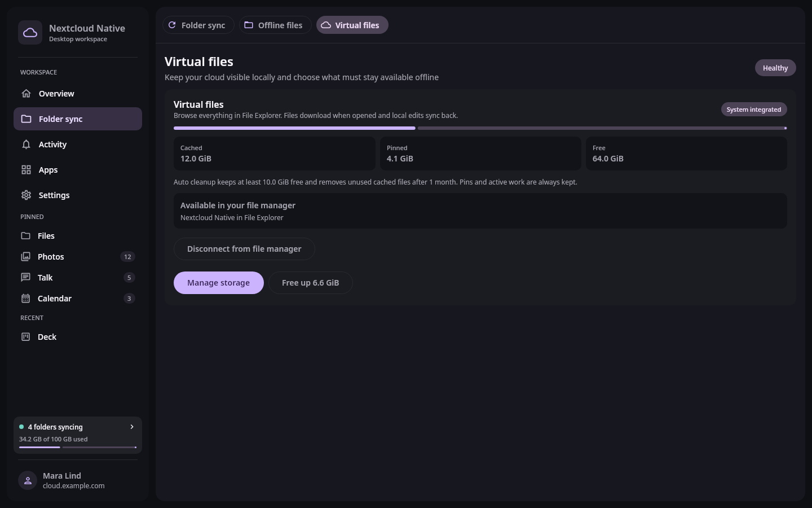Click the Talk chat icon

[x=25, y=277]
